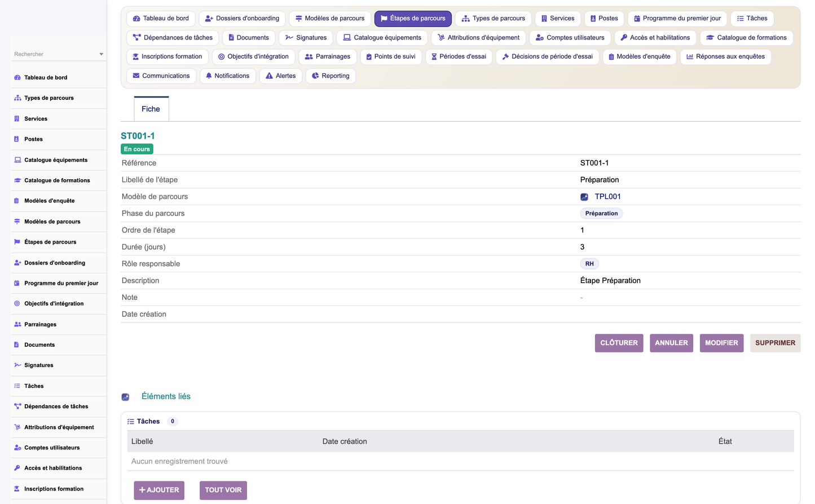Click the En cours status badge
The image size is (815, 504).
[137, 149]
